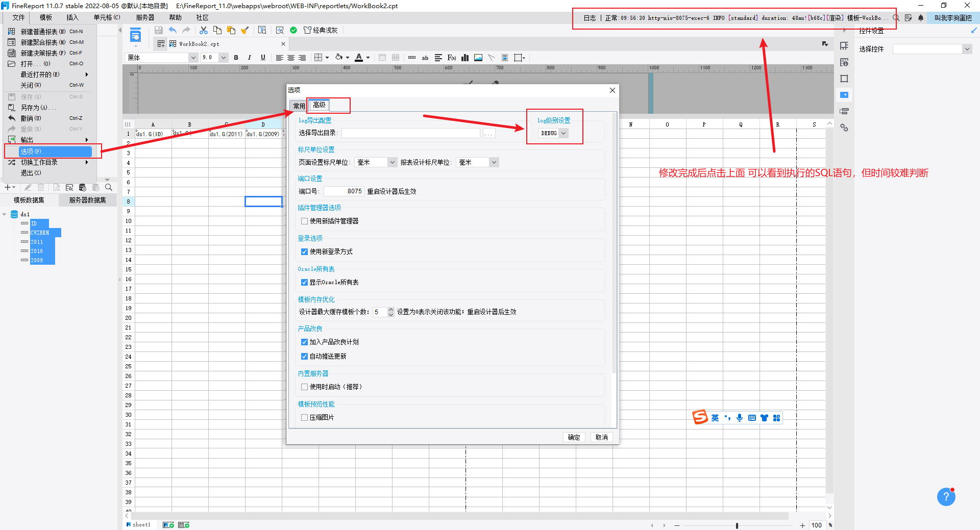Insert chart using bar chart icon
This screenshot has width=980, height=530.
465,58
